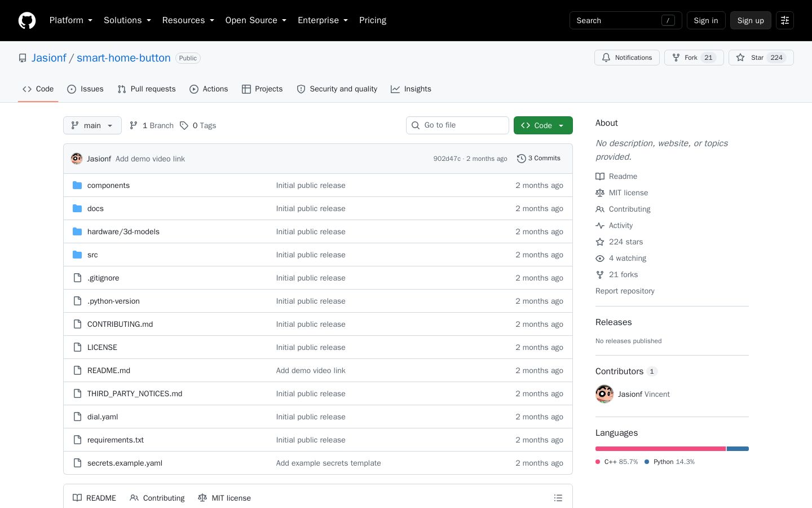812x508 pixels.
Task: Click the Go to file input
Action: (x=457, y=125)
